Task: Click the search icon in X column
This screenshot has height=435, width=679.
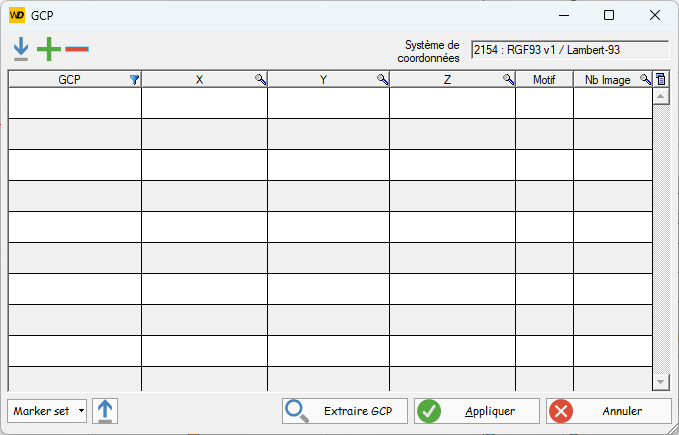Action: coord(261,79)
